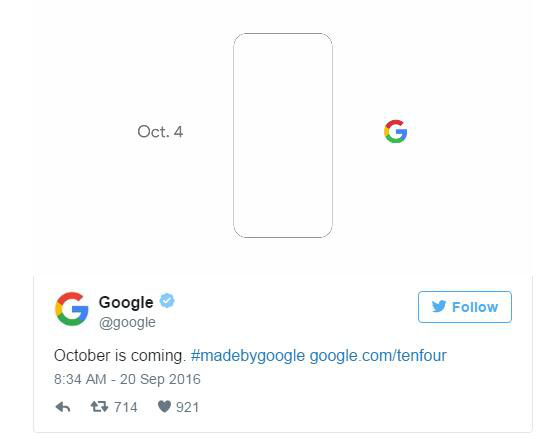Open the Google profile avatar

pyautogui.click(x=71, y=309)
